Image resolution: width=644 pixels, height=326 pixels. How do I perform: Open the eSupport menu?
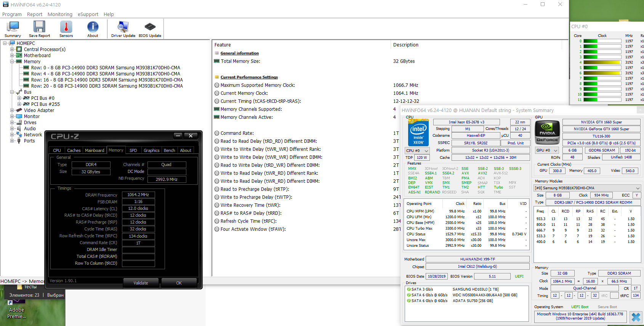tap(88, 14)
